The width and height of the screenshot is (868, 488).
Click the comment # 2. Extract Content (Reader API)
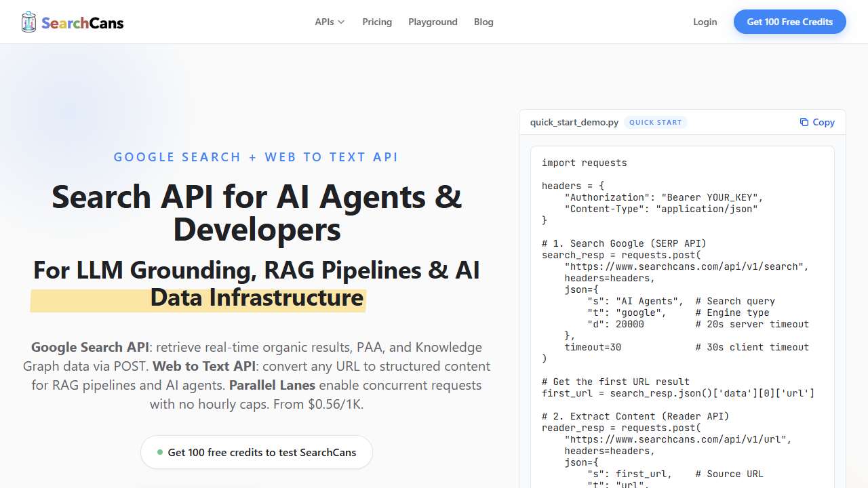(x=635, y=416)
